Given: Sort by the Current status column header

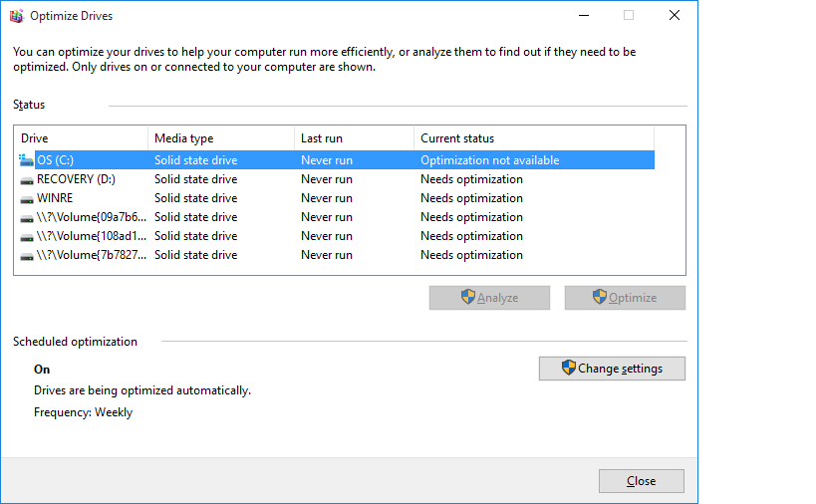Looking at the screenshot, I should [534, 138].
